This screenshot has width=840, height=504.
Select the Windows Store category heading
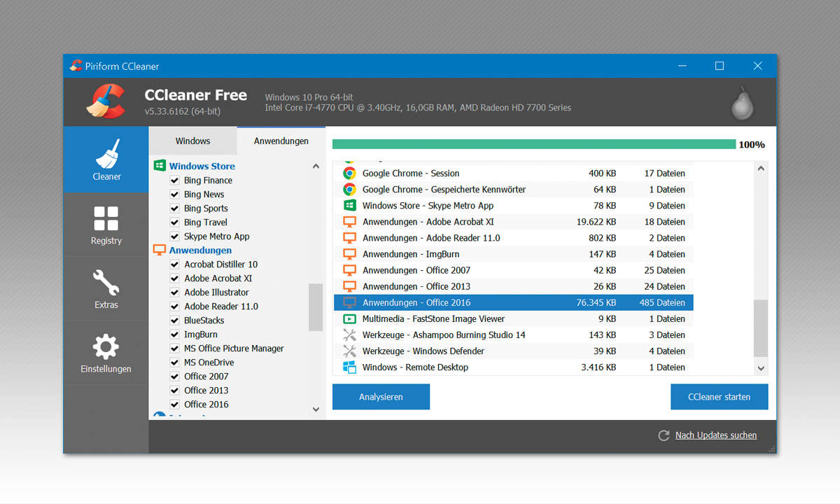pos(202,166)
